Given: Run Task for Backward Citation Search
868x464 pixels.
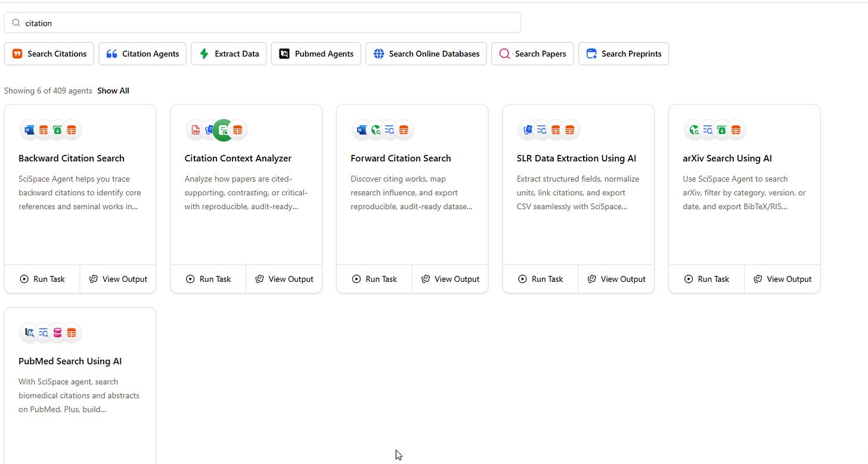Looking at the screenshot, I should click(42, 279).
